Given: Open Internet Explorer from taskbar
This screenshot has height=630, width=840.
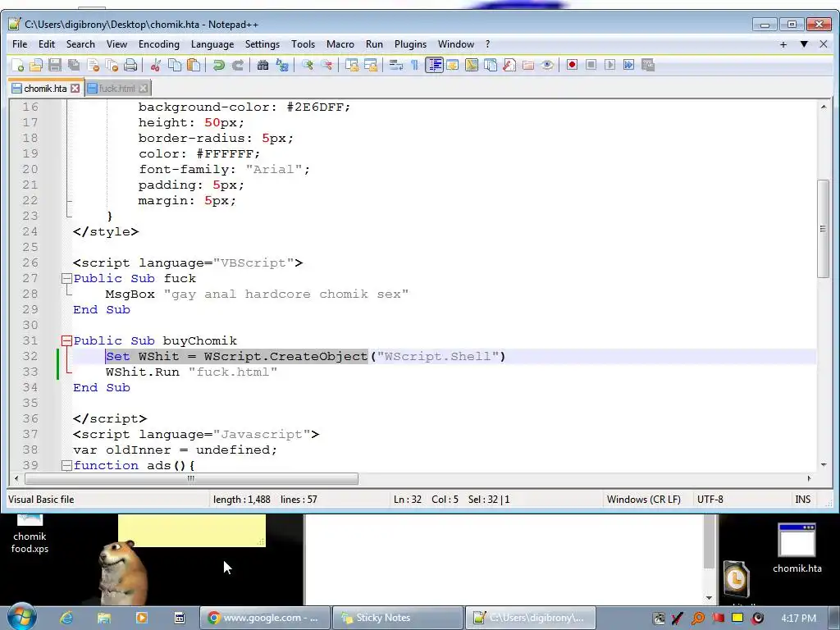Looking at the screenshot, I should point(66,618).
